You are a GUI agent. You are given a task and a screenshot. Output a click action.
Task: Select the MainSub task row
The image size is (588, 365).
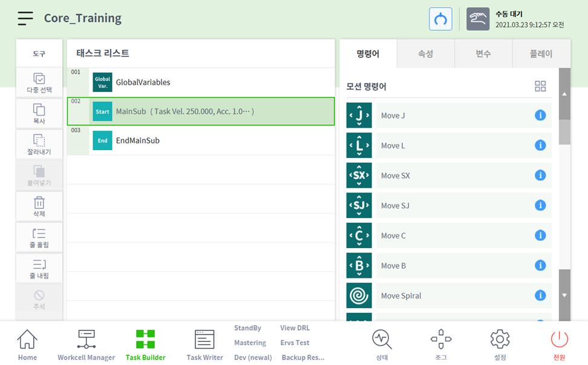click(x=201, y=111)
